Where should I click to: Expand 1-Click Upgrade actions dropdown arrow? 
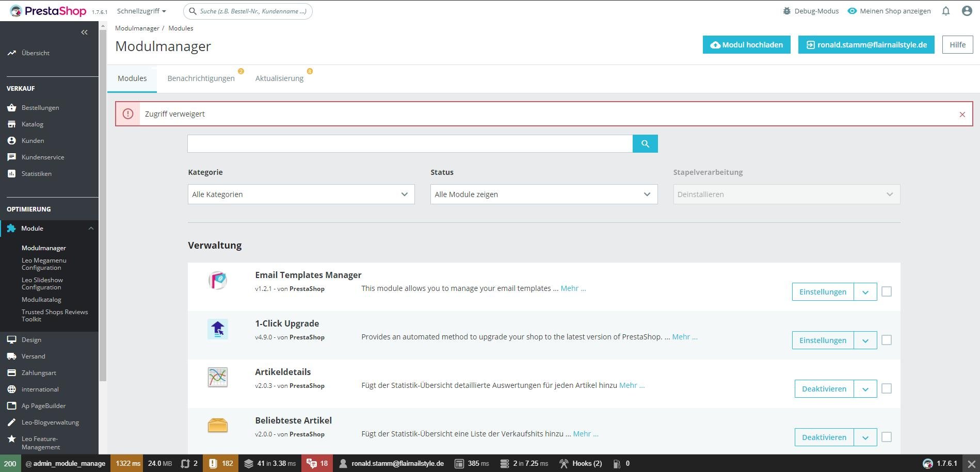coord(865,340)
